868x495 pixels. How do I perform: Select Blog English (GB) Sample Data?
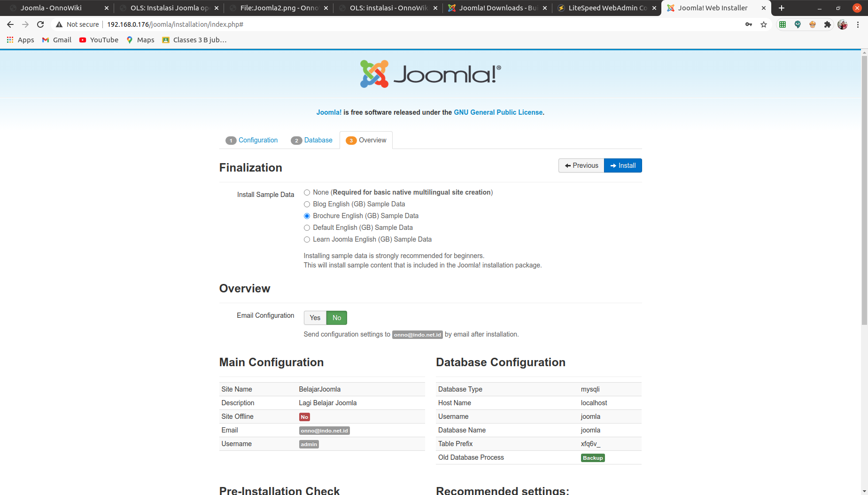click(x=307, y=204)
